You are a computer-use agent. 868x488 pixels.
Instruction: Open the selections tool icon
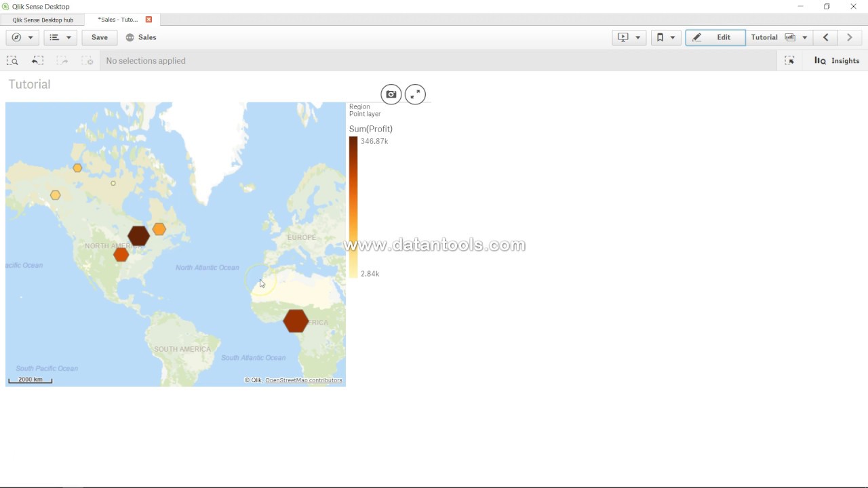tap(789, 60)
